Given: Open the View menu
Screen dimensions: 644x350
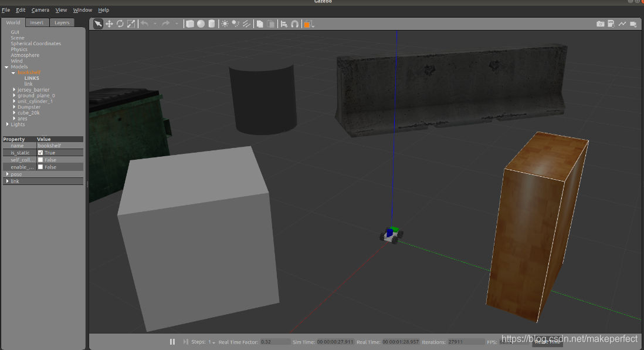Looking at the screenshot, I should (x=61, y=10).
